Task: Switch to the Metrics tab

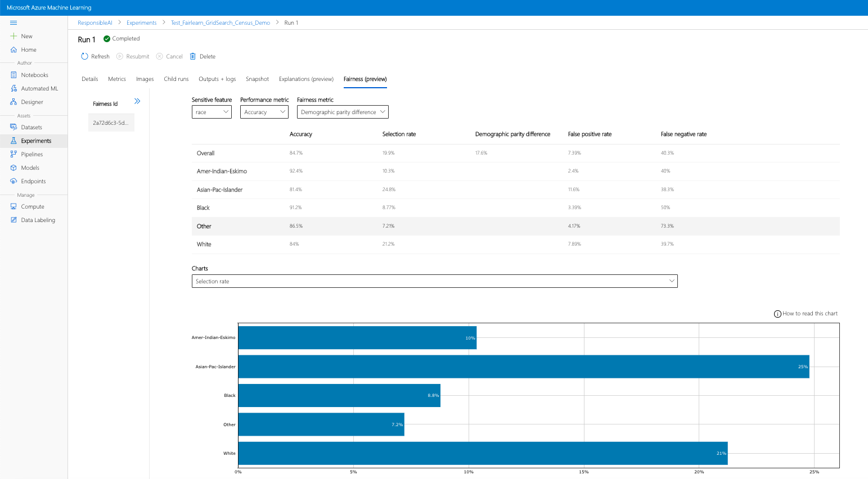Action: tap(117, 79)
